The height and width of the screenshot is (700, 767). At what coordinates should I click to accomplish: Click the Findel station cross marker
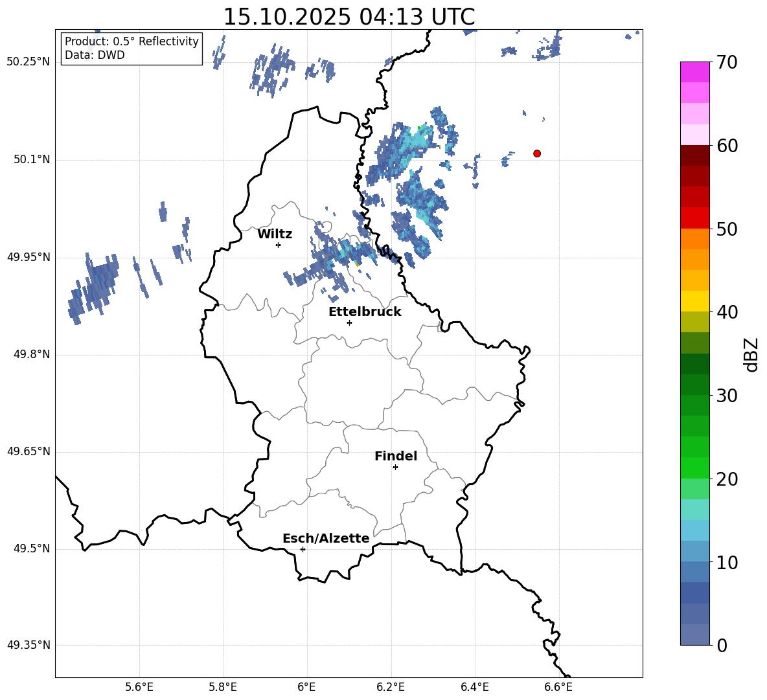click(x=395, y=468)
